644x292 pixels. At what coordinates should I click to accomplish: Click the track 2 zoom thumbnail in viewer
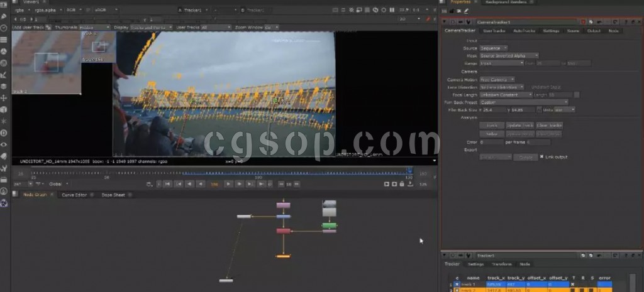click(46, 62)
